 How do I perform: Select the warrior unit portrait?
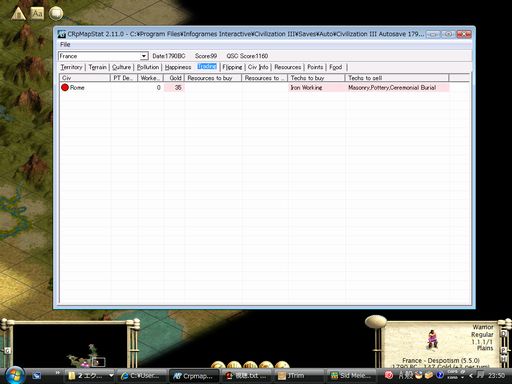(x=432, y=340)
